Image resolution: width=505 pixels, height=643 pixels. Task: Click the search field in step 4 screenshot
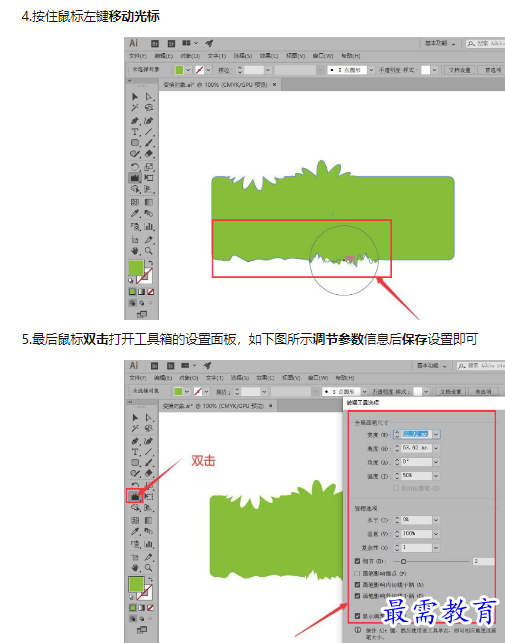486,43
